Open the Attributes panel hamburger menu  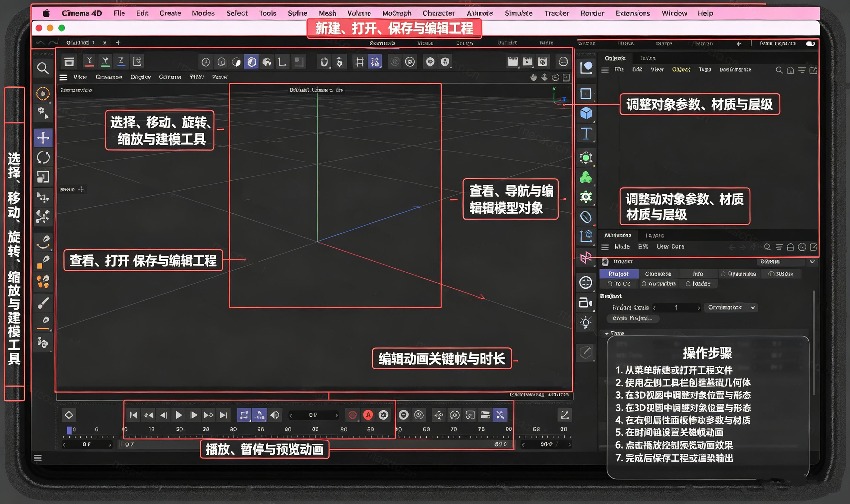(x=605, y=247)
